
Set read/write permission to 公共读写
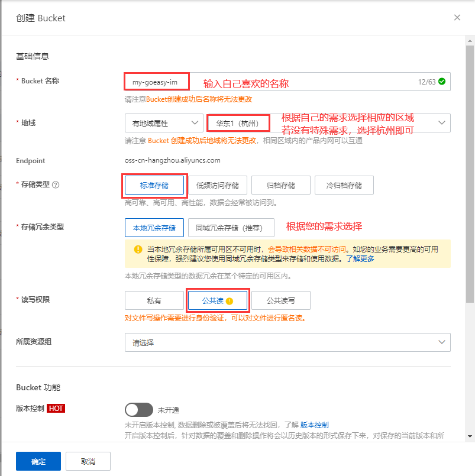[281, 300]
